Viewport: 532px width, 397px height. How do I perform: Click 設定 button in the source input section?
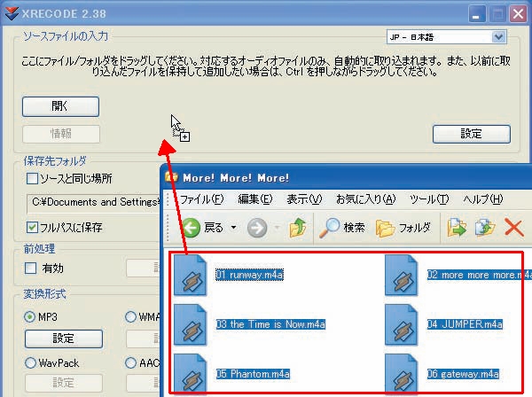click(472, 134)
